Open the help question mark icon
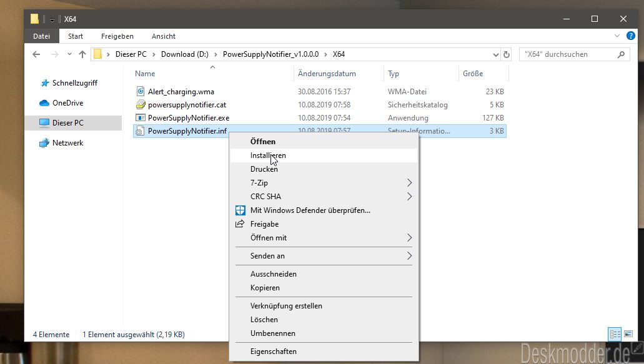 tap(631, 36)
